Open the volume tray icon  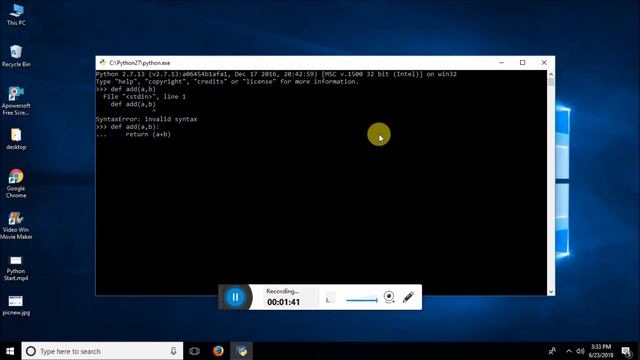580,351
